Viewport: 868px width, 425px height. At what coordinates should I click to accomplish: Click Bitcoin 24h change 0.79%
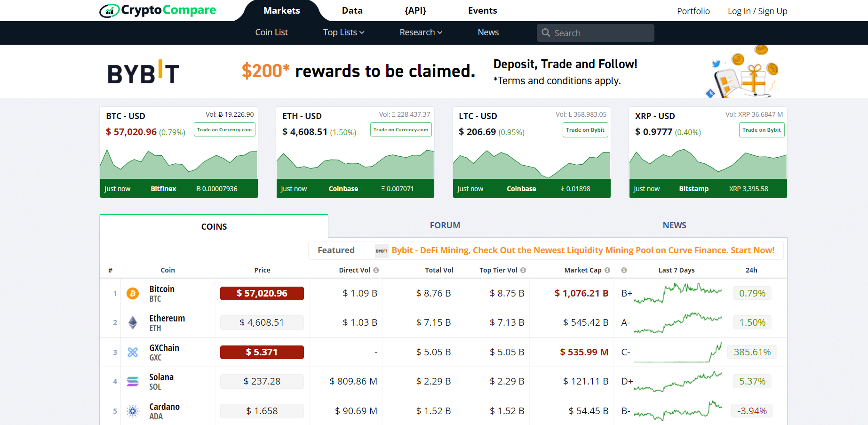point(752,293)
